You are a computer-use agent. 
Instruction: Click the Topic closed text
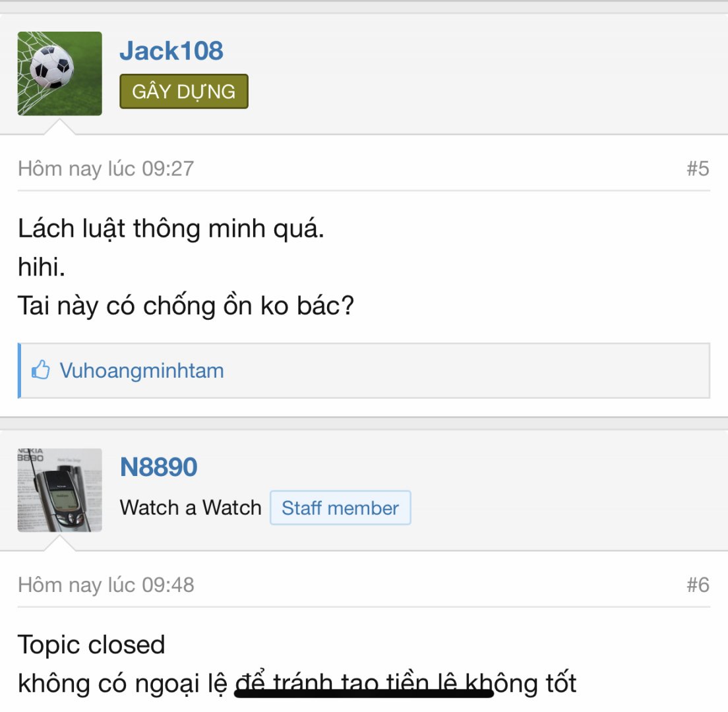tap(91, 644)
